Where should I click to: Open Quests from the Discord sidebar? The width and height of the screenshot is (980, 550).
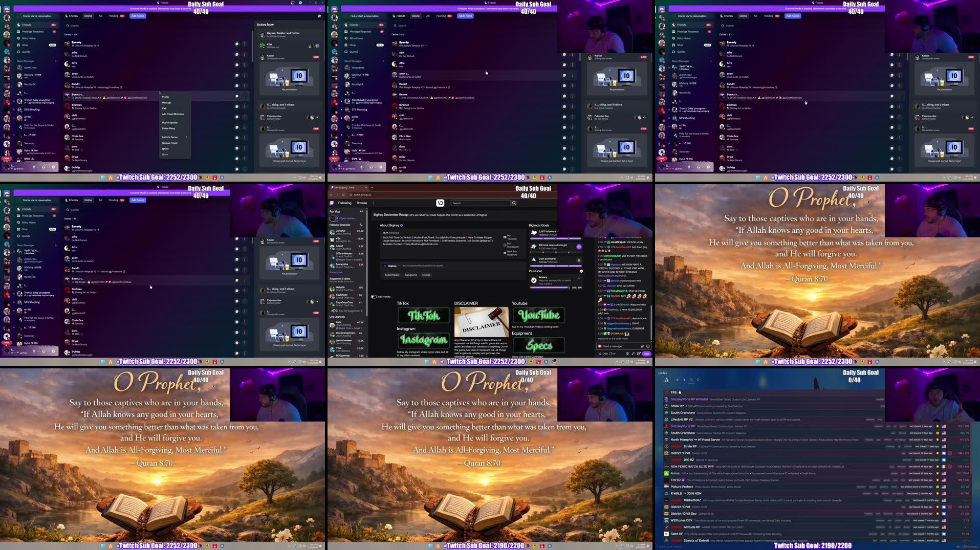(x=27, y=52)
